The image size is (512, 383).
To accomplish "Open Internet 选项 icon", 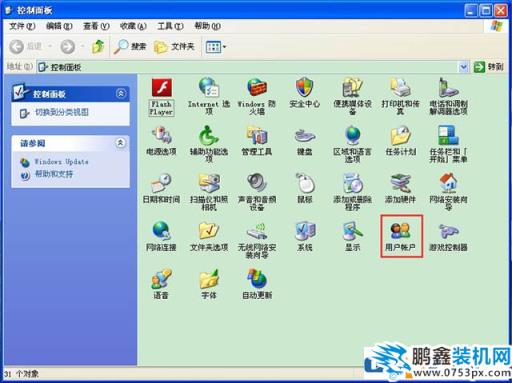I will pyautogui.click(x=209, y=96).
